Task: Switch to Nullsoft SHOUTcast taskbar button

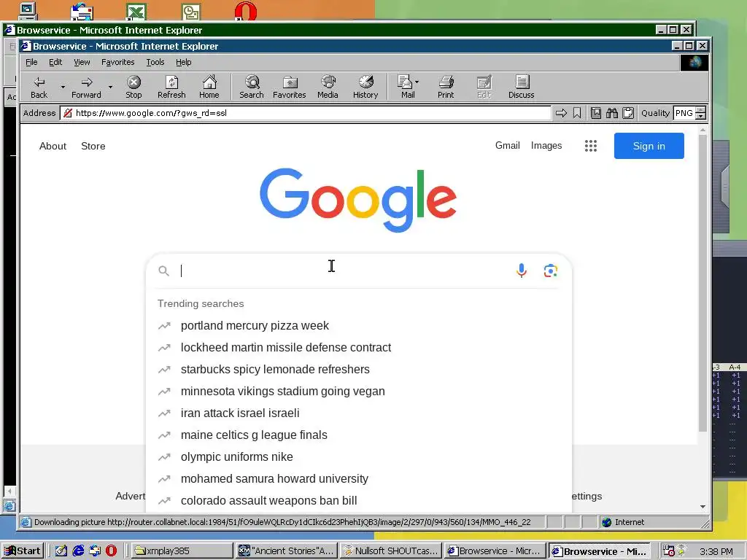Action: [x=391, y=551]
